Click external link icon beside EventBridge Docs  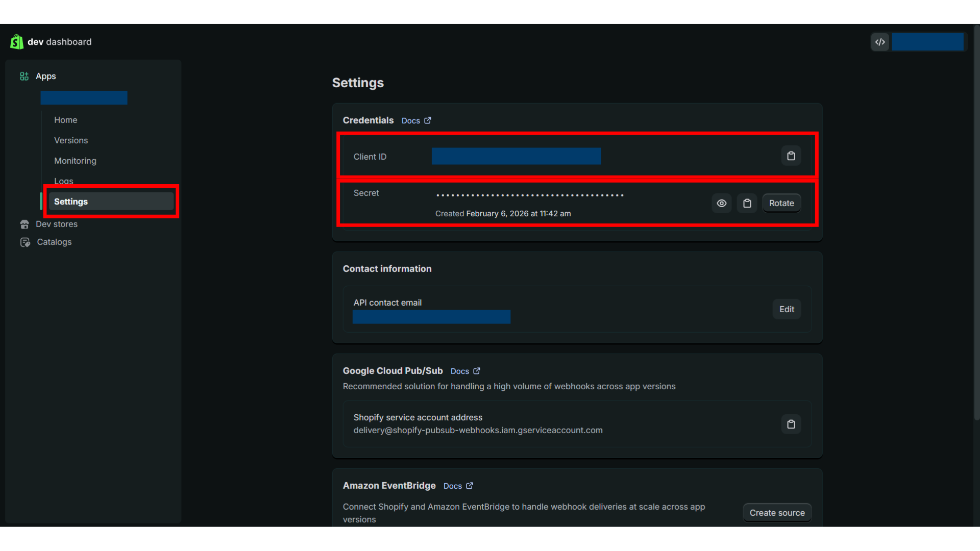(470, 486)
